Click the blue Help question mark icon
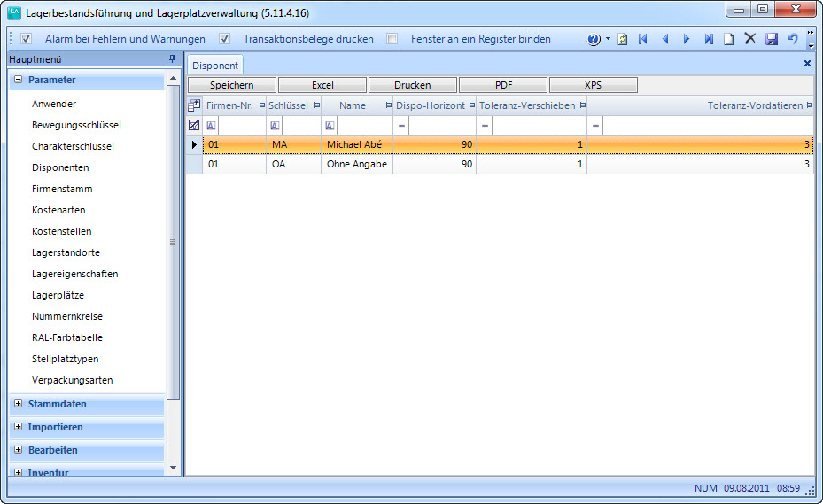Screen dimensions: 823x504 (594, 39)
